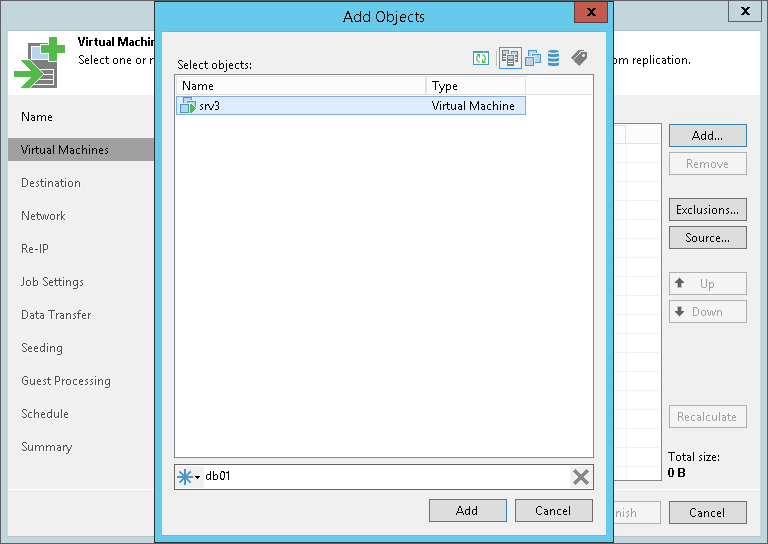Viewport: 768px width, 544px height.
Task: Switch to Hosts and Clusters view icon
Action: point(510,58)
